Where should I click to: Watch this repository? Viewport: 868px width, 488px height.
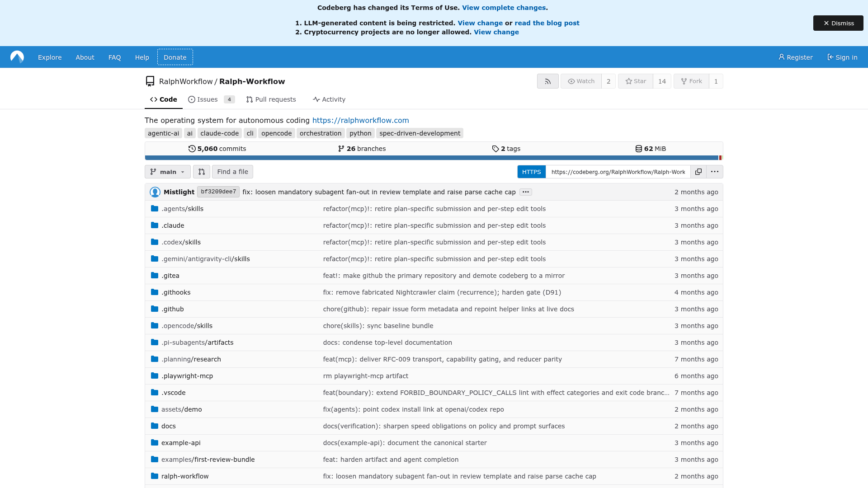(x=581, y=81)
